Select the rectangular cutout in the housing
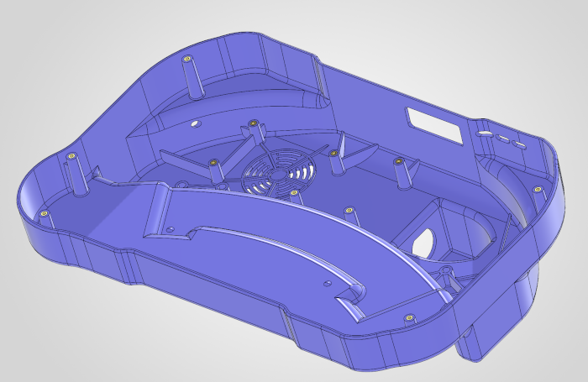 [433, 123]
